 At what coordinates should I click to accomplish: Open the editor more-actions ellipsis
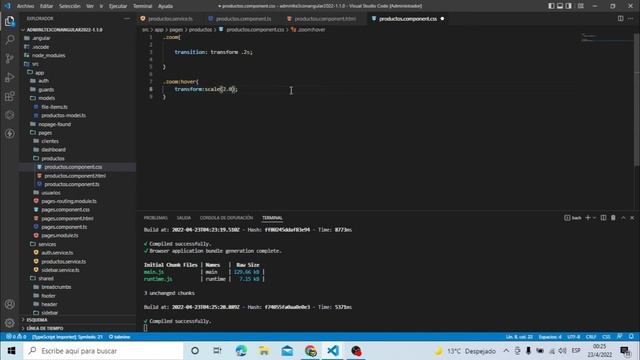tap(631, 18)
